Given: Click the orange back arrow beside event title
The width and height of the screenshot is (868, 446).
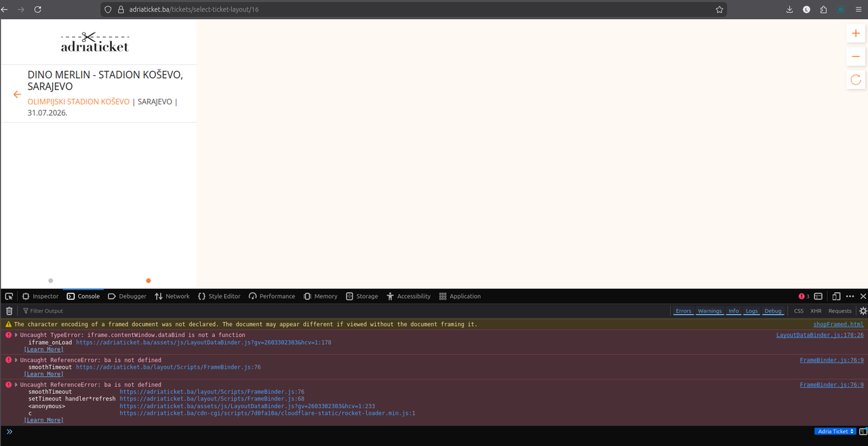Looking at the screenshot, I should (x=18, y=94).
